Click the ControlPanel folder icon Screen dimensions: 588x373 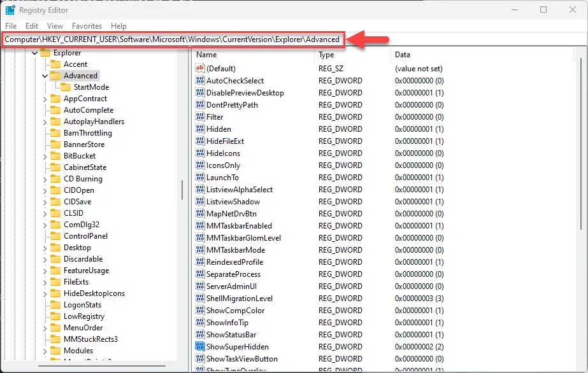[55, 236]
